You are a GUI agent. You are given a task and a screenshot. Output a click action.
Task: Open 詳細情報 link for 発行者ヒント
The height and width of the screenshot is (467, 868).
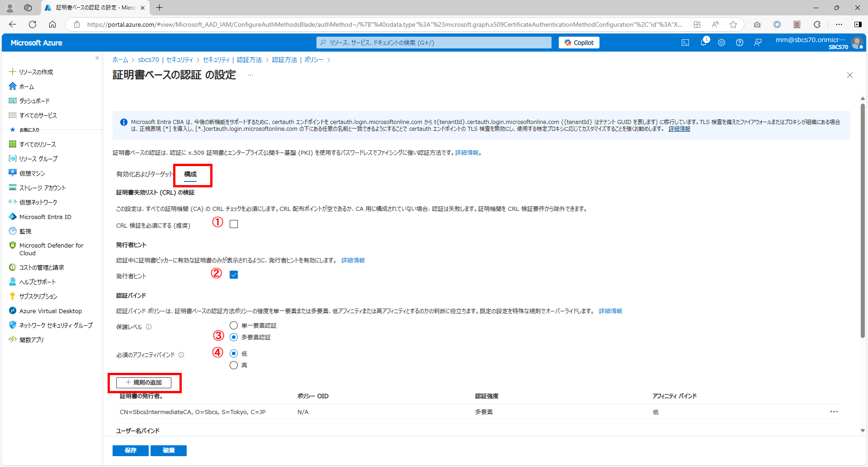click(353, 260)
